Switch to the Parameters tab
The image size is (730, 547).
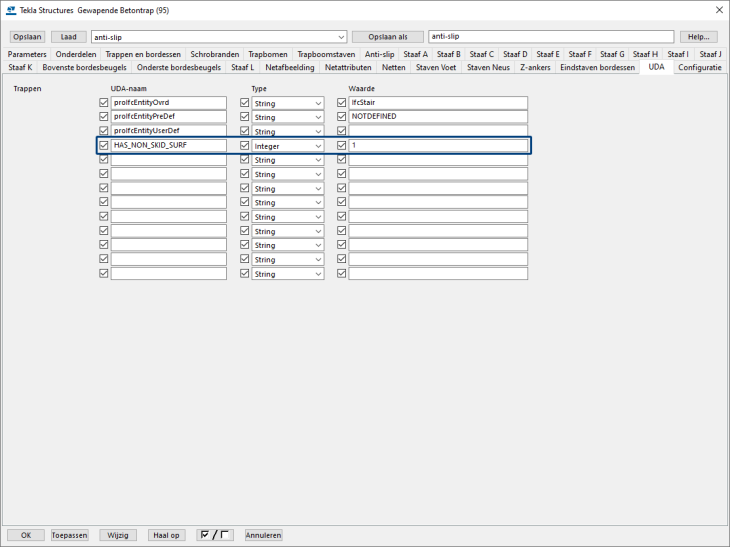(27, 54)
